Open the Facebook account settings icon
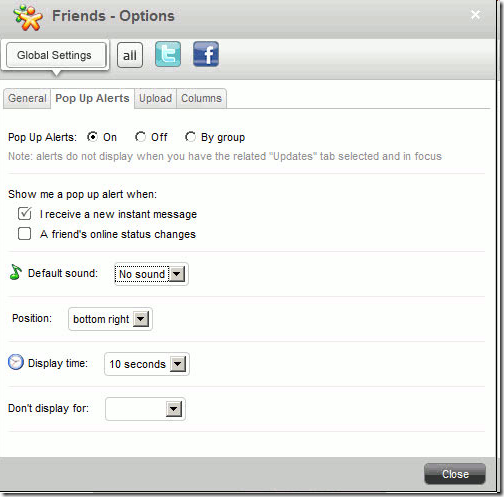This screenshot has height=497, width=504. click(x=206, y=54)
